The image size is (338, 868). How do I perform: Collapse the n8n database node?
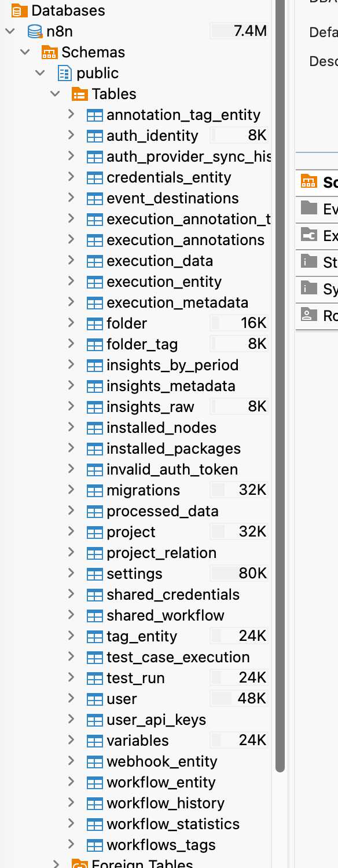tap(10, 31)
